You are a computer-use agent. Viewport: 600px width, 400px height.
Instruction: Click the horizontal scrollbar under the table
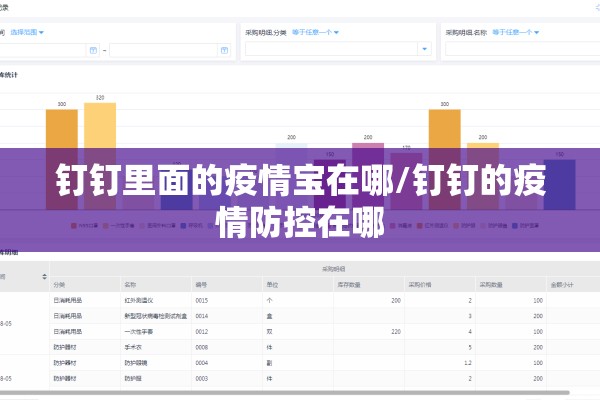pyautogui.click(x=285, y=393)
